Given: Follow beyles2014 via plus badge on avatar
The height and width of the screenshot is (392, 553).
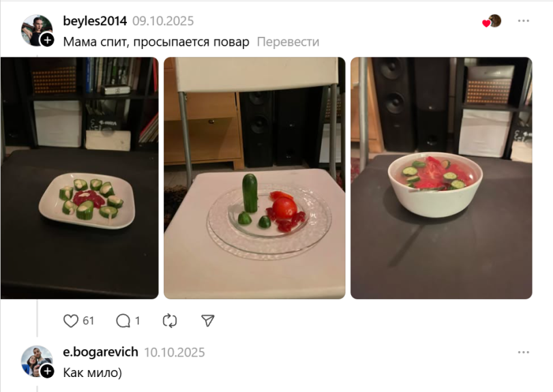Looking at the screenshot, I should pyautogui.click(x=47, y=40).
